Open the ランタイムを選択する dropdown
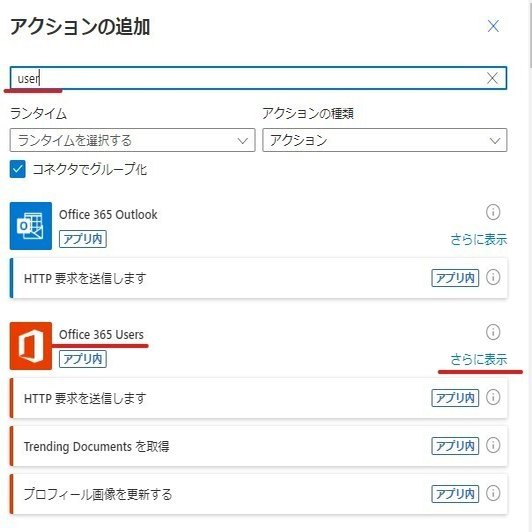 point(132,140)
